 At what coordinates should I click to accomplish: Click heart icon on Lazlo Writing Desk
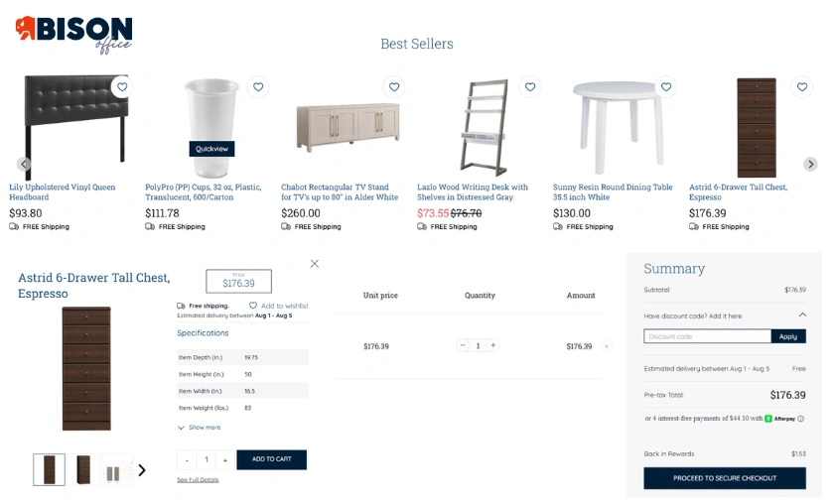pos(530,87)
